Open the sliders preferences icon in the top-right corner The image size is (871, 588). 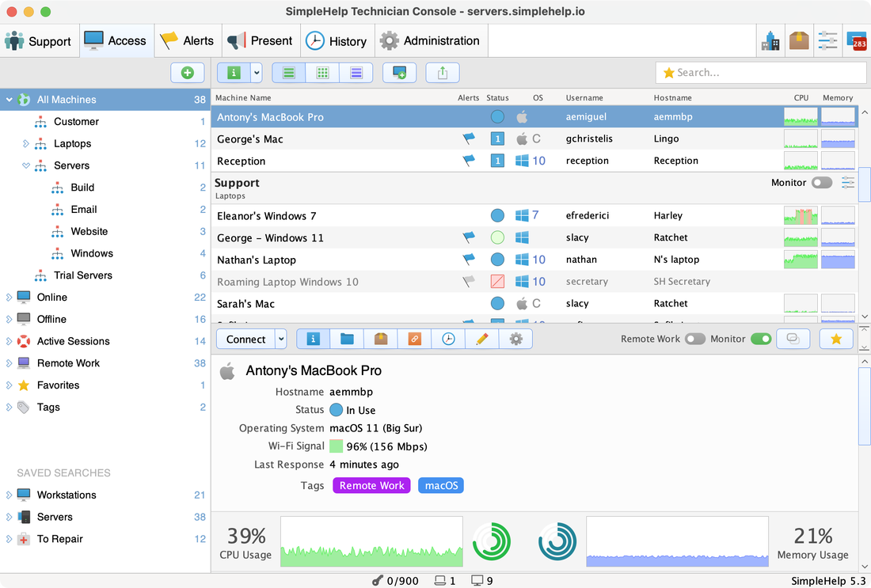coord(827,41)
